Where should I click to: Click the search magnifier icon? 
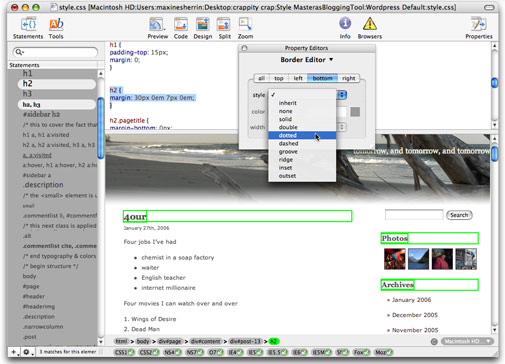pyautogui.click(x=19, y=52)
